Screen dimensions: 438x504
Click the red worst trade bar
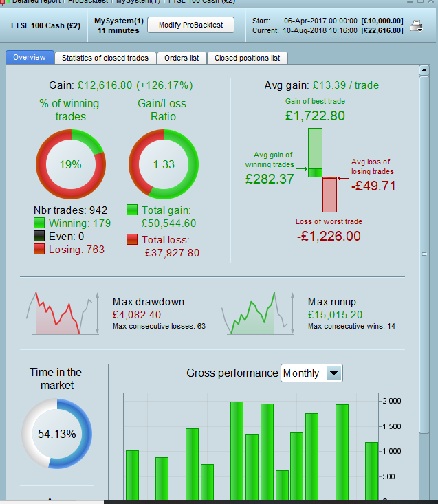330,195
